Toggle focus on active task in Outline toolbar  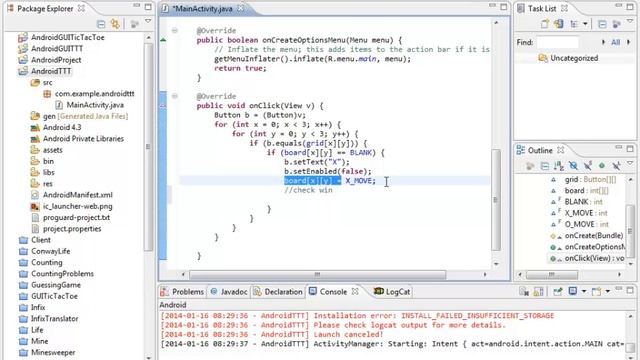pyautogui.click(x=530, y=166)
